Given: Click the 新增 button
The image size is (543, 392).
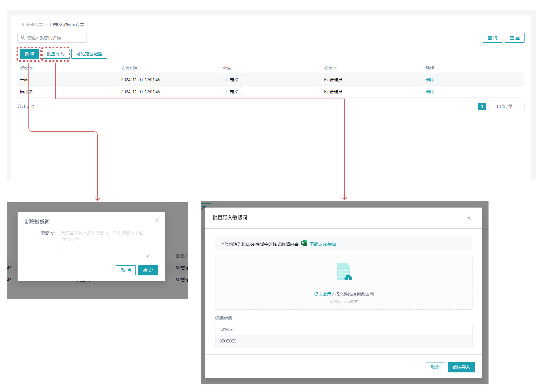Looking at the screenshot, I should tap(29, 54).
